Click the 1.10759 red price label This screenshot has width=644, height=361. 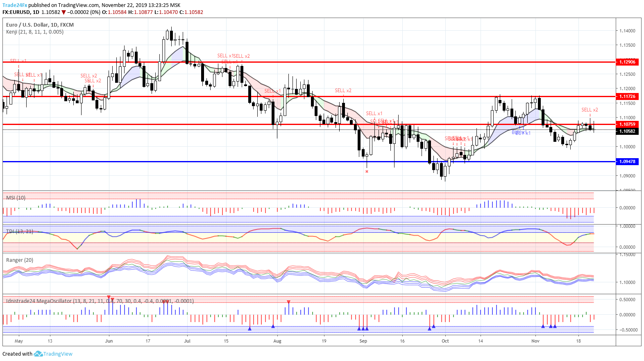coord(627,124)
